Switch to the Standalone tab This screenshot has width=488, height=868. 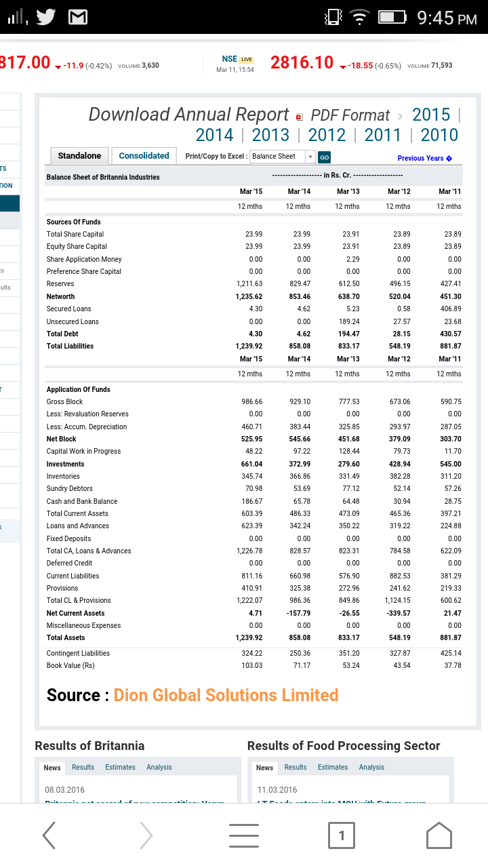pos(79,156)
